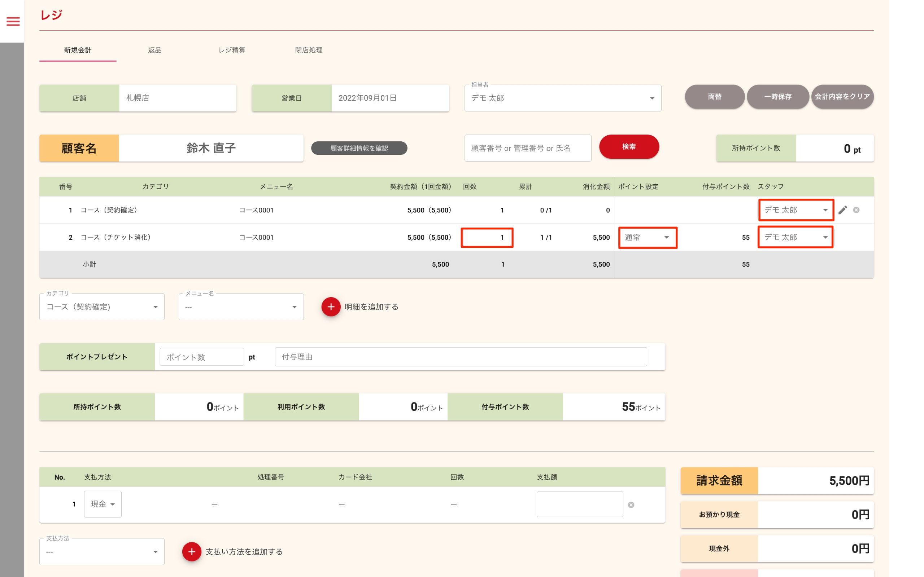Screen dimensions: 924x577
Task: Open the 現金 payment-method dropdown in payment row 1
Action: tap(103, 504)
